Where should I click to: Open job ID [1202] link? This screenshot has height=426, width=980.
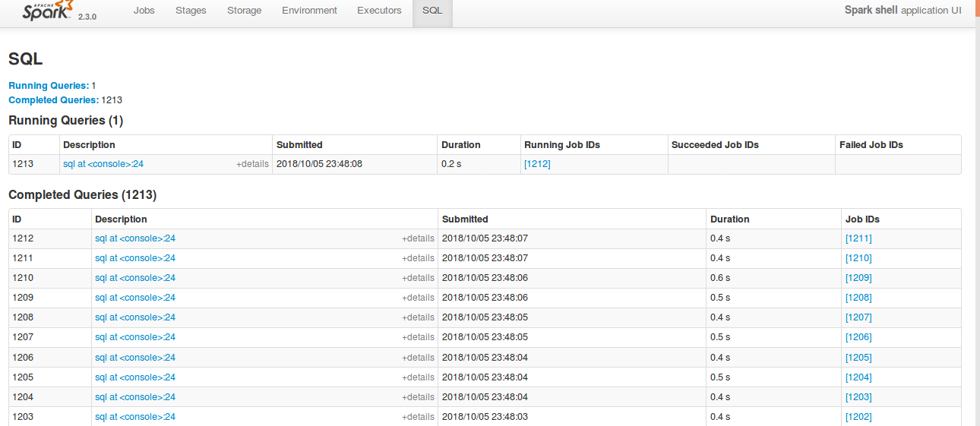coord(858,417)
